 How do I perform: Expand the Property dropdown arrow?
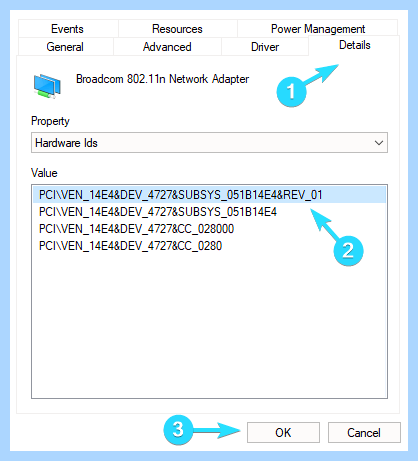pos(379,143)
